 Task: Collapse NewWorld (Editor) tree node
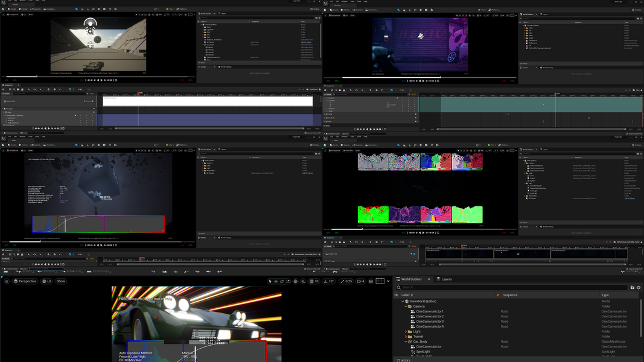pos(403,301)
